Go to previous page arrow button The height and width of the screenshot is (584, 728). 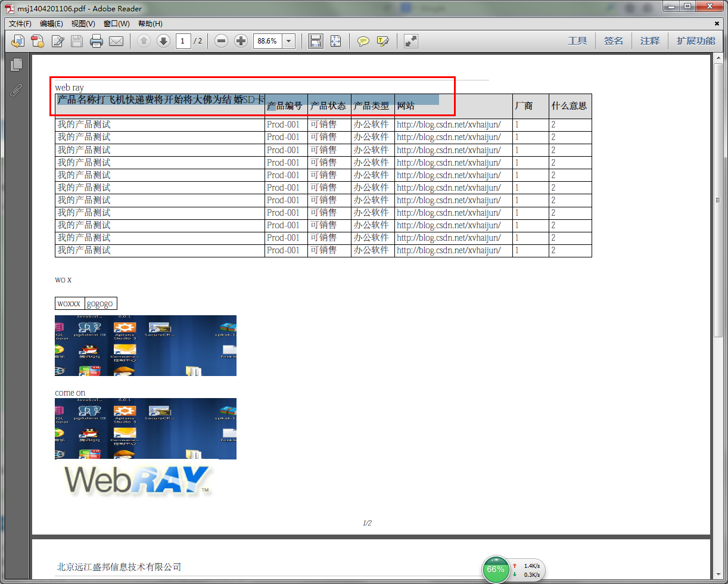[x=144, y=41]
